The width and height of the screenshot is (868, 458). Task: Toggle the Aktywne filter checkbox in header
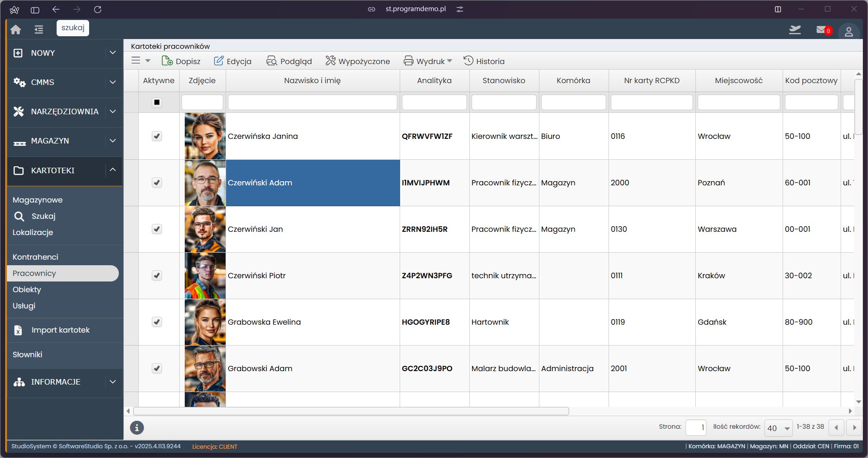[157, 102]
